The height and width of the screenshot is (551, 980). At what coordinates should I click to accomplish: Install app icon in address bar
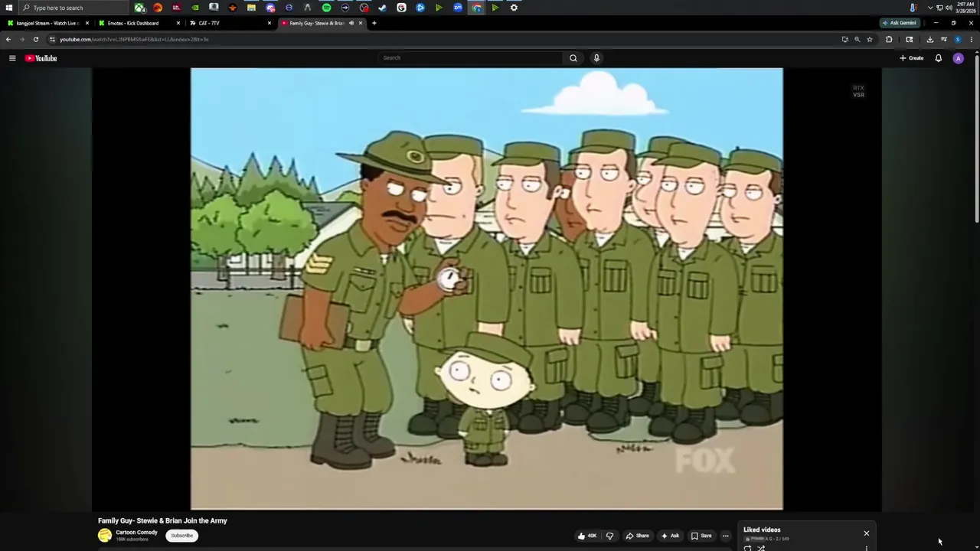tap(845, 39)
